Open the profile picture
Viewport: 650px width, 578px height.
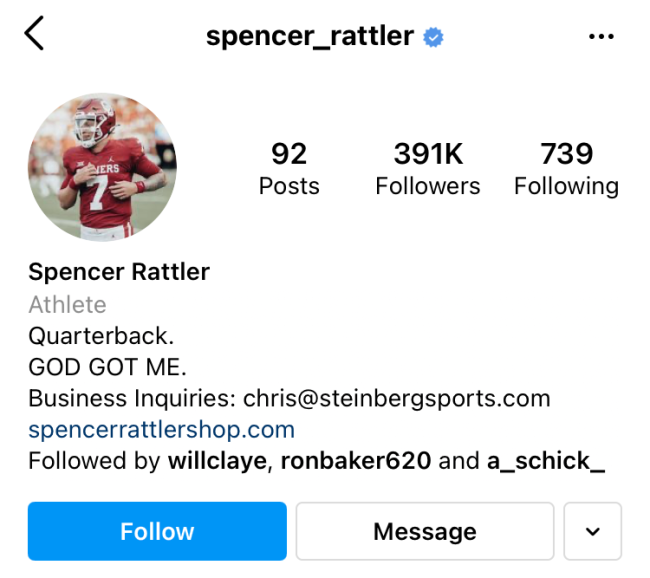point(102,167)
